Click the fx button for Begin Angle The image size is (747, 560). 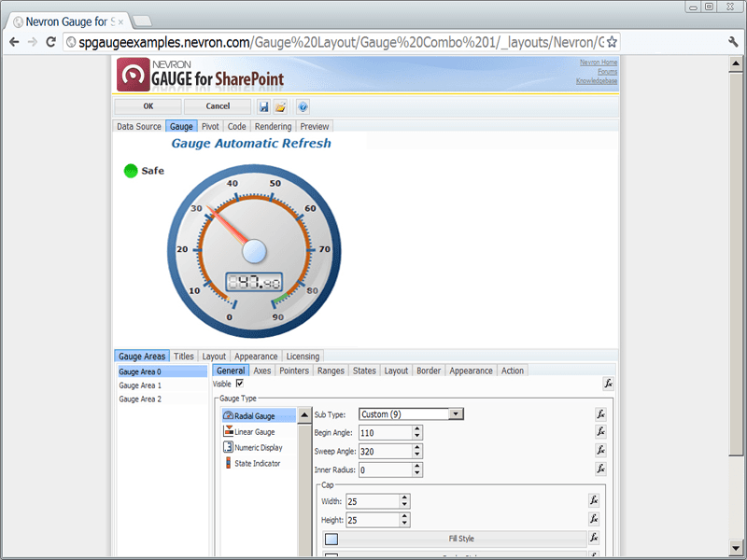point(600,432)
